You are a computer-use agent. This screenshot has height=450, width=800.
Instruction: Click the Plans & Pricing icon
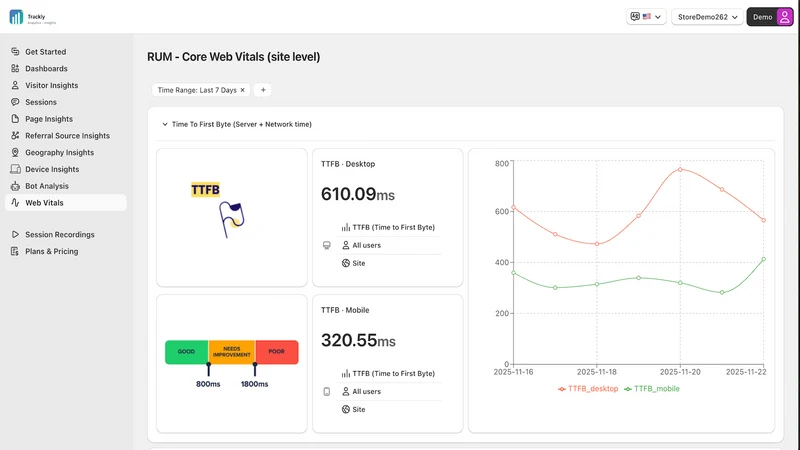coord(15,252)
